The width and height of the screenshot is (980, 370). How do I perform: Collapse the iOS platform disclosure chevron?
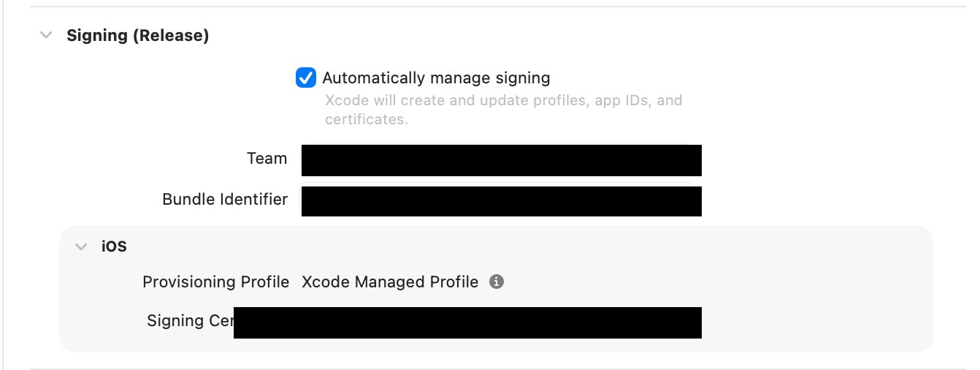click(81, 246)
